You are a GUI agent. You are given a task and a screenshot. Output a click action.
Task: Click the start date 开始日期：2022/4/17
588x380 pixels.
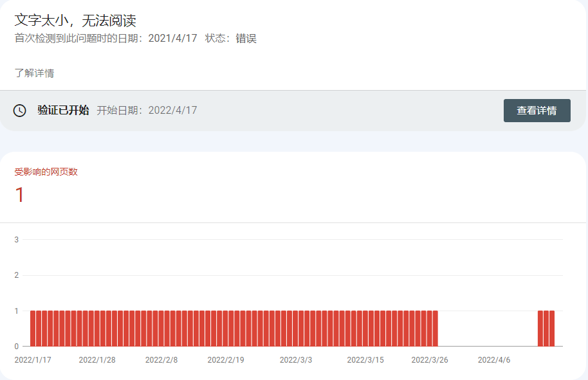coord(147,110)
